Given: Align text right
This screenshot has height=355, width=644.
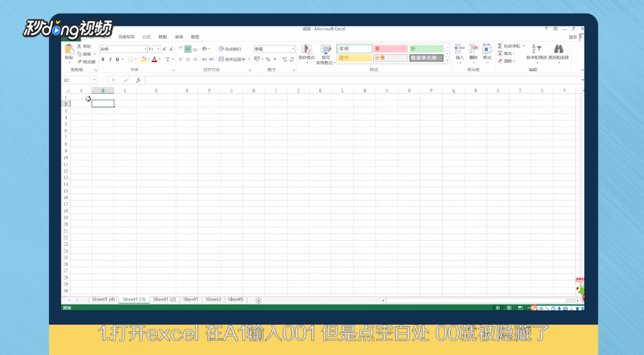Looking at the screenshot, I should [x=195, y=59].
